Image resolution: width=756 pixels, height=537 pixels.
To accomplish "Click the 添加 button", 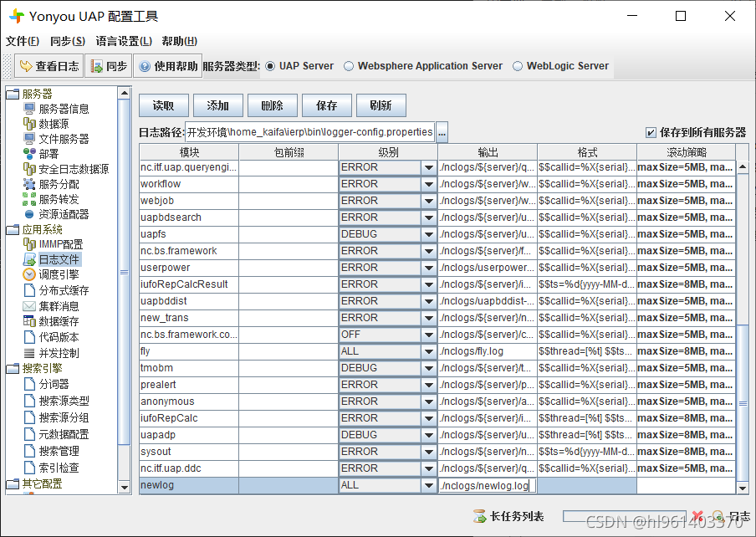I will (x=218, y=105).
